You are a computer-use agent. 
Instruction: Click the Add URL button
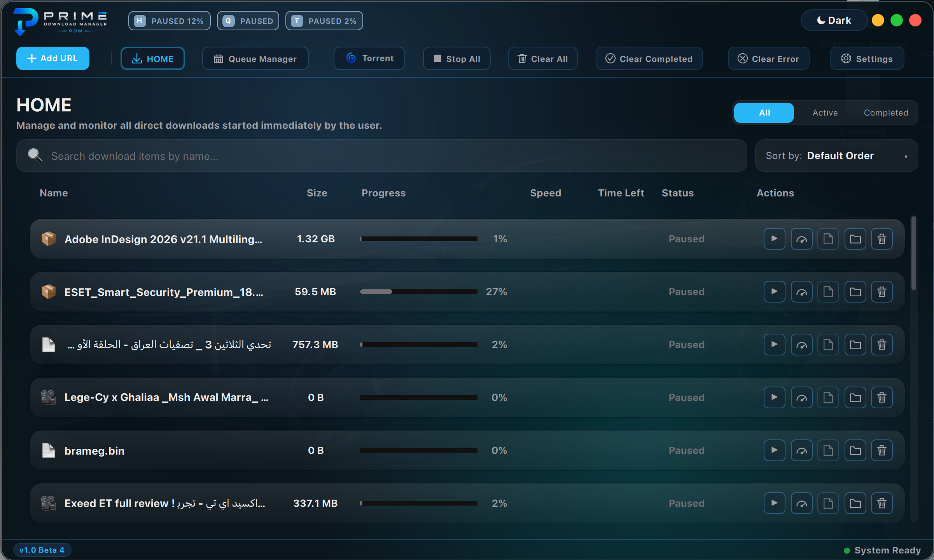tap(53, 58)
